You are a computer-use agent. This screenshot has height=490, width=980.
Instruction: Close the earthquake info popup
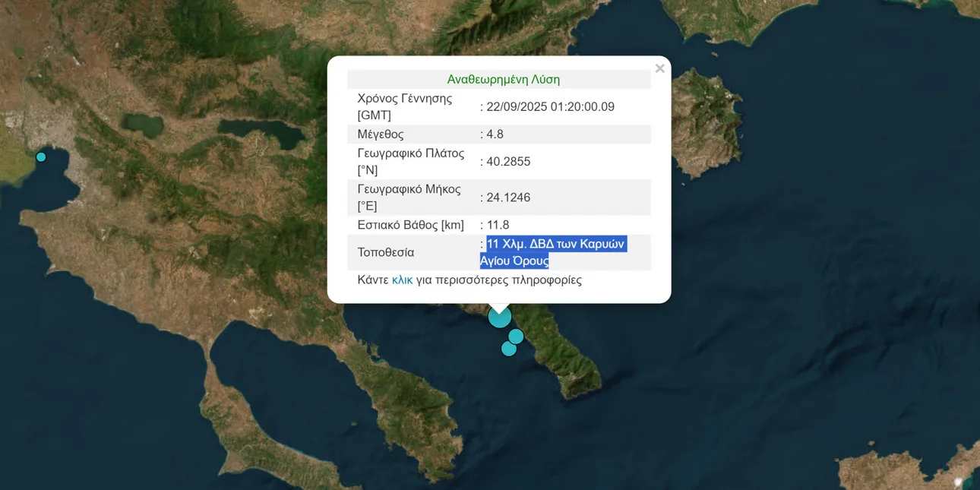coord(659,68)
